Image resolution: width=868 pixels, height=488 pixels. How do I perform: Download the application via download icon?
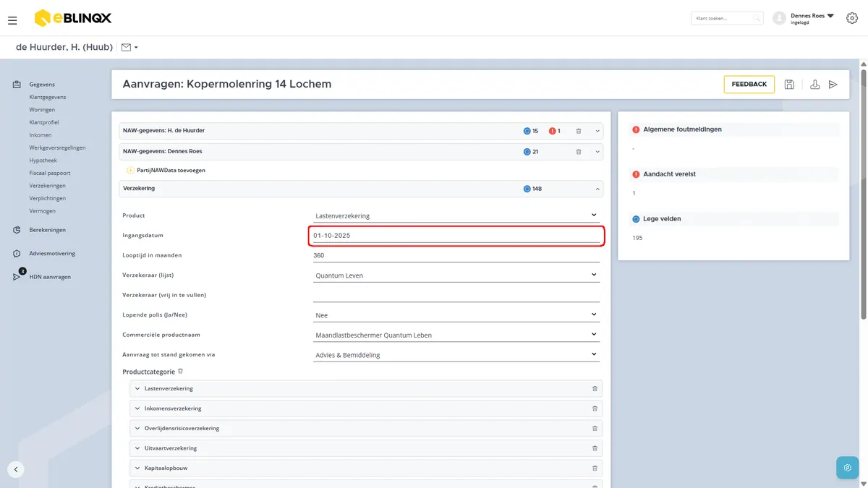815,85
